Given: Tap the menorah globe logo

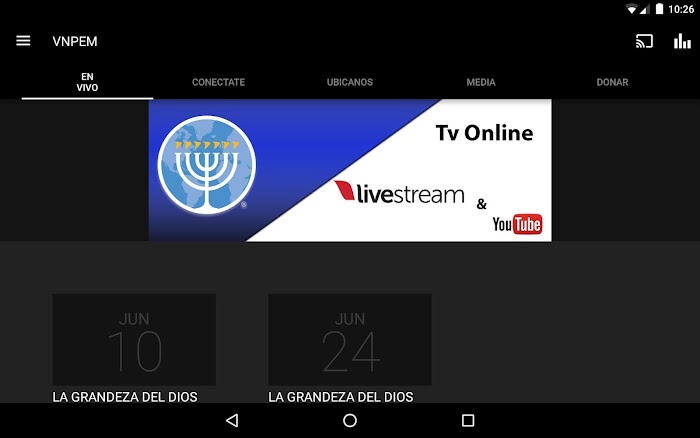Looking at the screenshot, I should (x=207, y=165).
